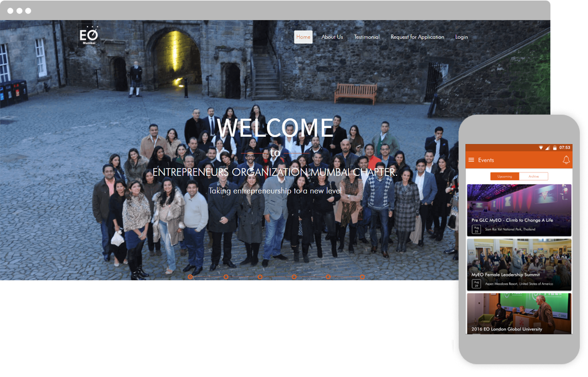Select the third carousel slide dot
Screen dimensions: 588x377
(260, 277)
